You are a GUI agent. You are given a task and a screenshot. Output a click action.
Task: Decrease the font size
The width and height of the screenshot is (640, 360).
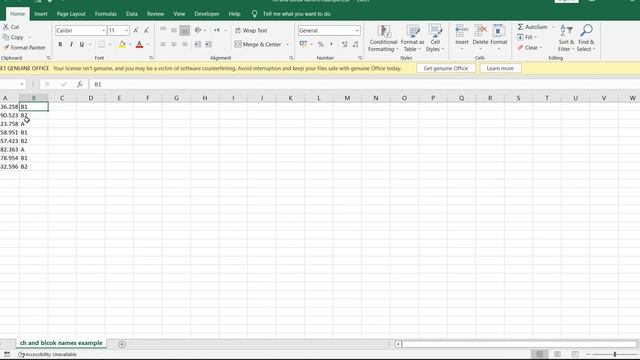(146, 31)
